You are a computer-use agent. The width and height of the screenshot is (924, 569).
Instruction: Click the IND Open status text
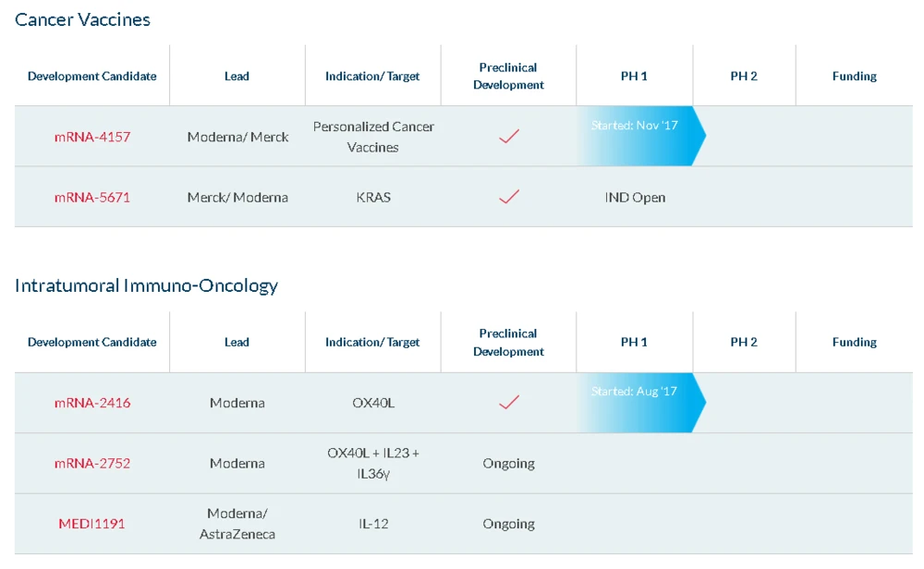[x=634, y=197]
